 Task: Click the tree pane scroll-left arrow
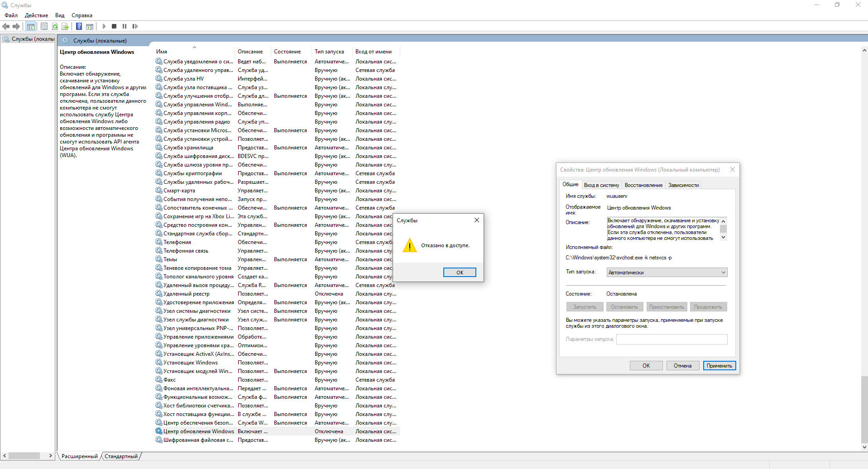(x=5, y=456)
